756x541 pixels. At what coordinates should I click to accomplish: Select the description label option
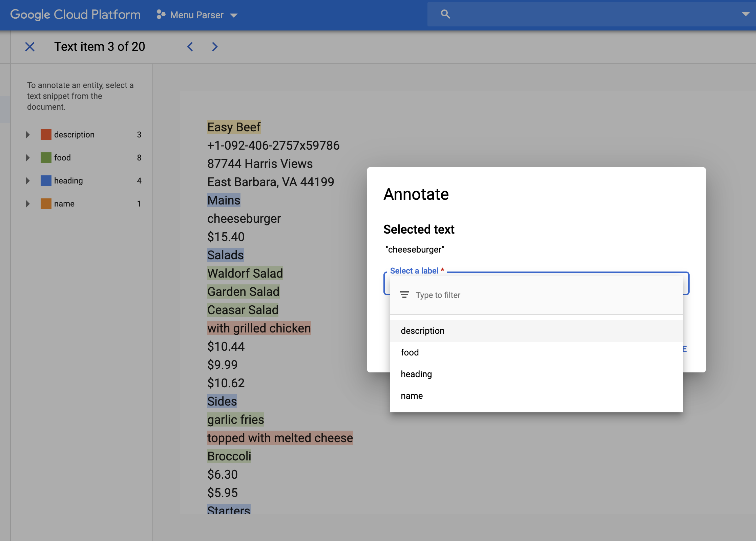[x=423, y=330]
